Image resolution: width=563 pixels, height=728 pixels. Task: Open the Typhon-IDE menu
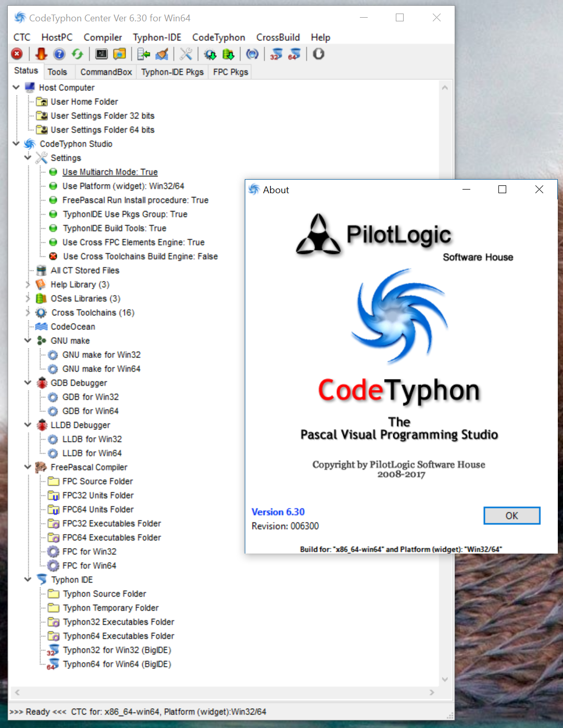click(157, 37)
